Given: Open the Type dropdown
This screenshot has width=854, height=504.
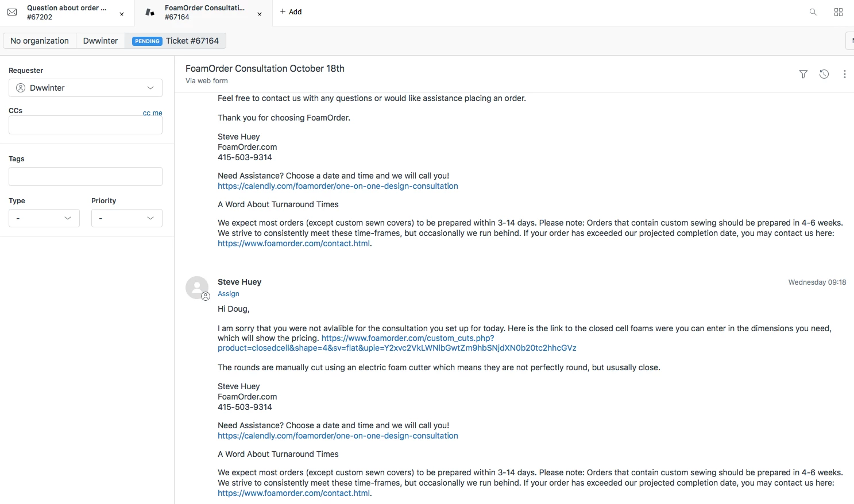Looking at the screenshot, I should (44, 218).
